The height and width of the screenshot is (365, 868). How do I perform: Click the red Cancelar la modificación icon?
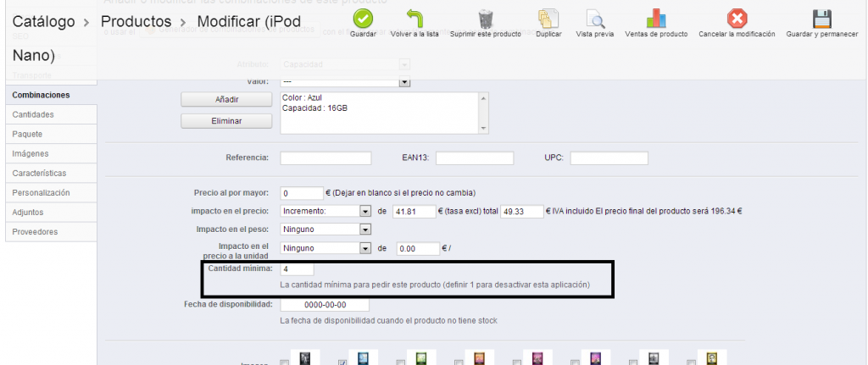(737, 19)
